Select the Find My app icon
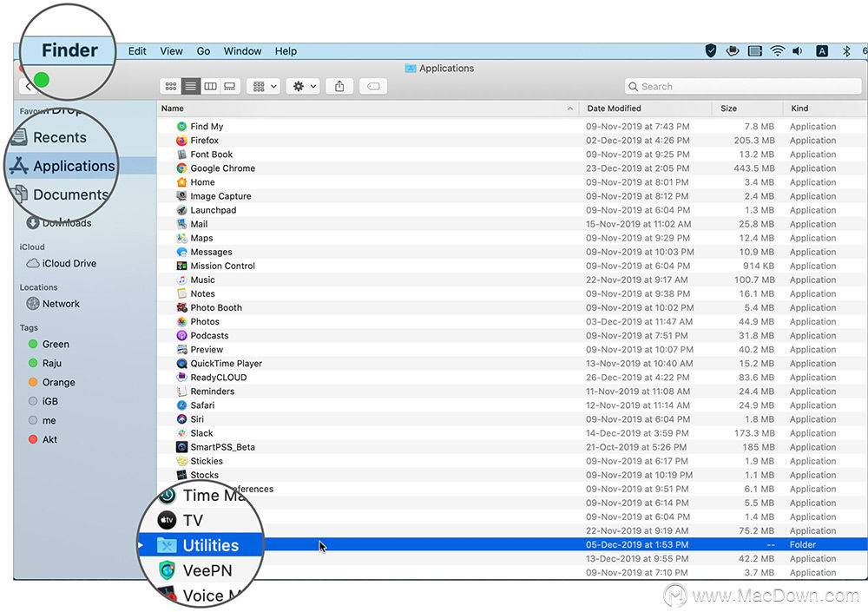This screenshot has height=612, width=868. pyautogui.click(x=181, y=126)
